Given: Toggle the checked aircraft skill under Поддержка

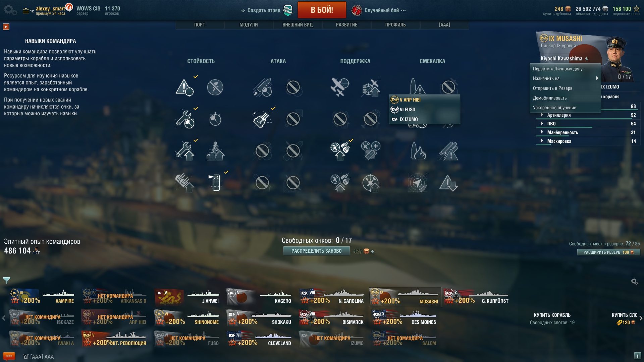Looking at the screenshot, I should [340, 151].
